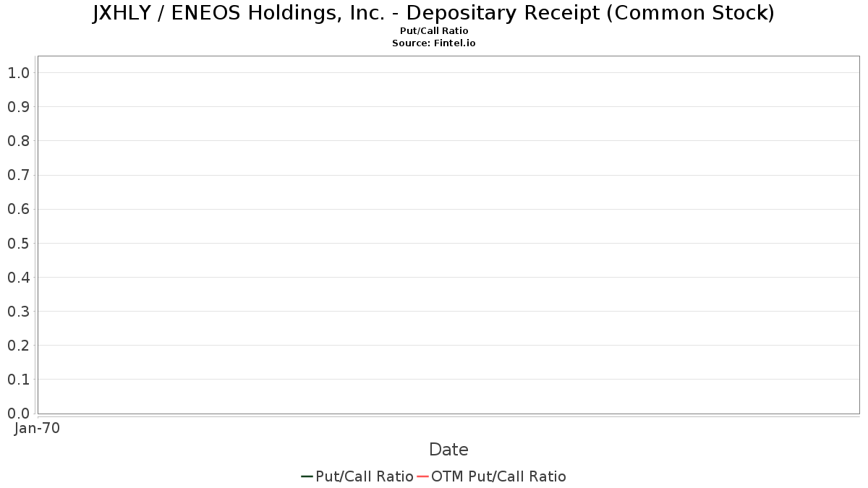This screenshot has width=868, height=488.
Task: Toggle the OTM Put/Call Ratio legend entry text
Action: click(x=498, y=476)
